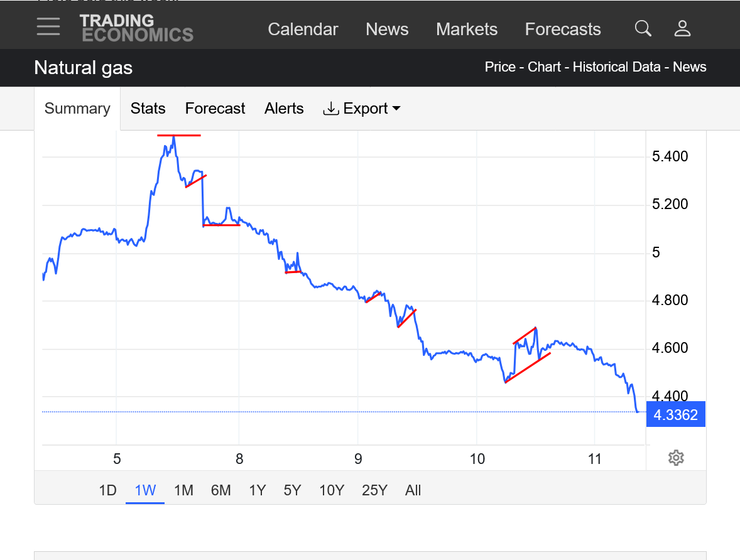Screen dimensions: 740x560
Task: Navigate to Markets in header
Action: click(x=467, y=30)
